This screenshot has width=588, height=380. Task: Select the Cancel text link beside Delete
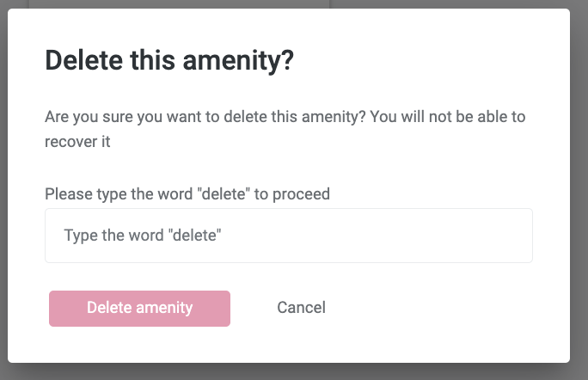[x=301, y=308]
